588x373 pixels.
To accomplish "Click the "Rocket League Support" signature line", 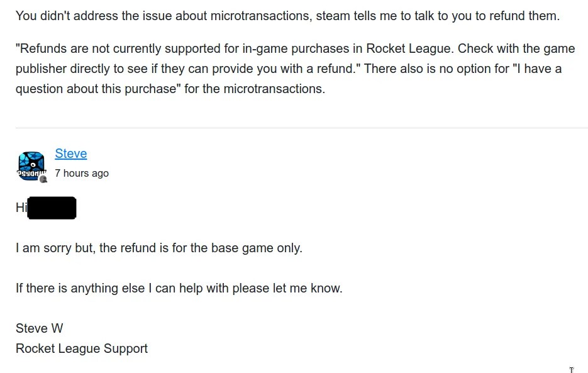I will point(82,348).
